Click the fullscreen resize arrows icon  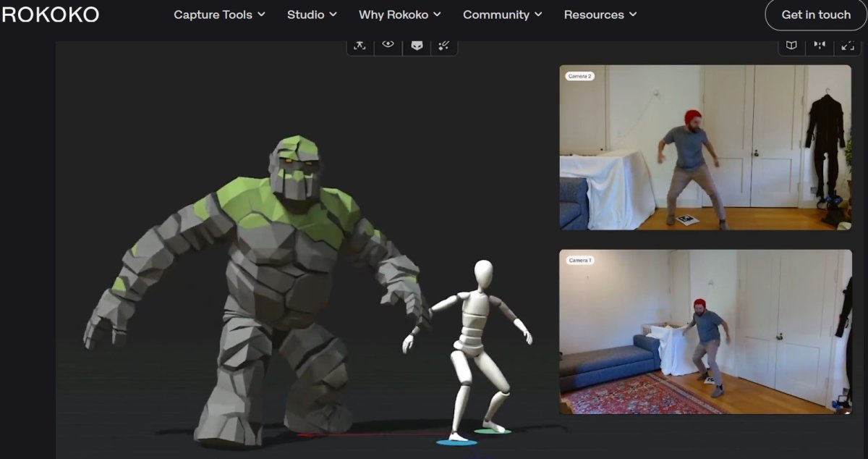[x=847, y=46]
